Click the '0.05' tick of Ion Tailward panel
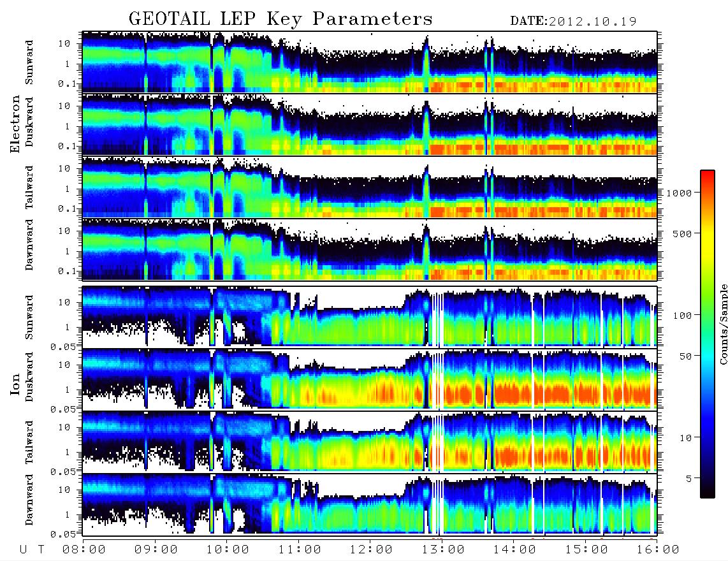This screenshot has height=561, width=728. click(63, 472)
